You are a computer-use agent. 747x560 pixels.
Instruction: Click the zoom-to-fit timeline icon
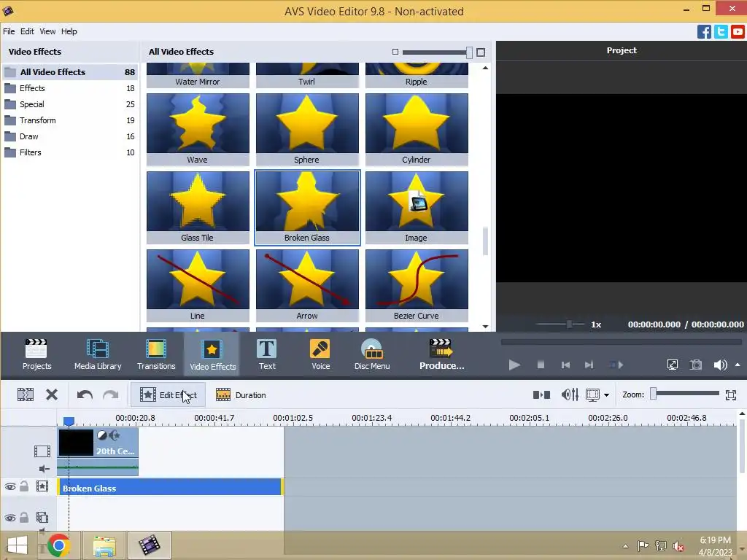(731, 394)
